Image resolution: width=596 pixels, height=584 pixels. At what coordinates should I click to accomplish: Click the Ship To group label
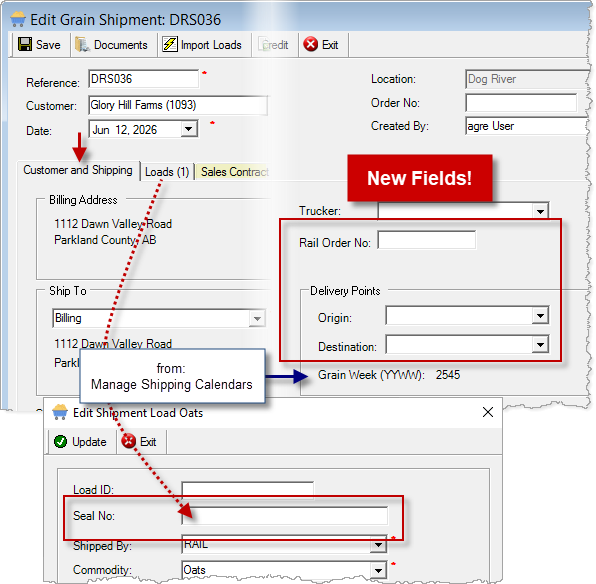[x=68, y=291]
